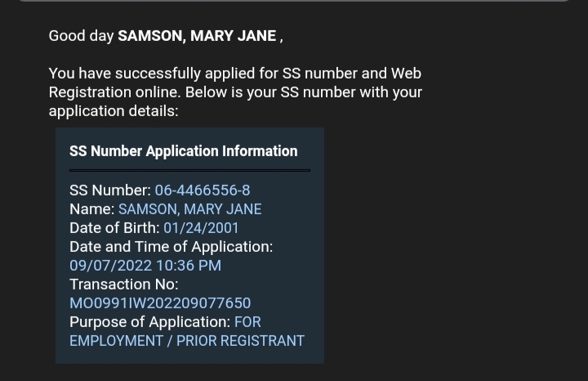Click the SS number 06-4466556-8
The image size is (588, 381).
203,190
